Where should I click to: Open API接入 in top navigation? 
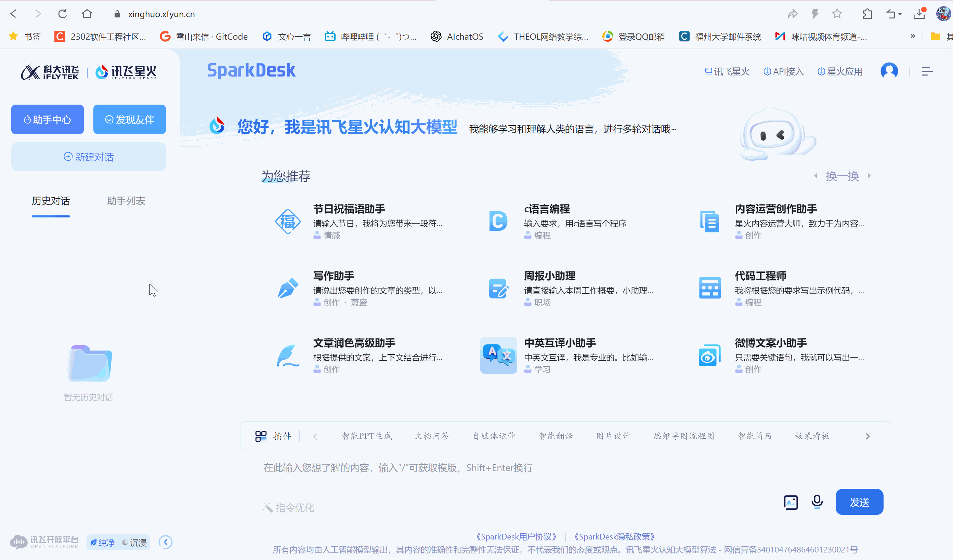tap(783, 71)
